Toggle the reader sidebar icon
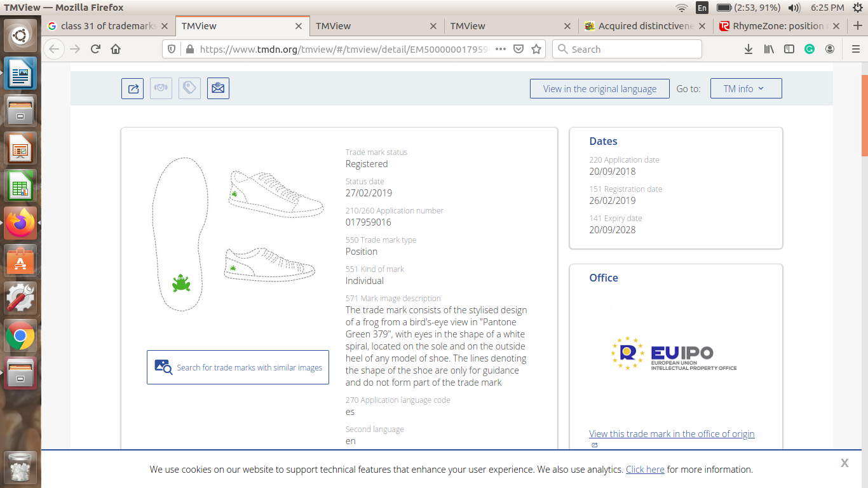 point(789,49)
